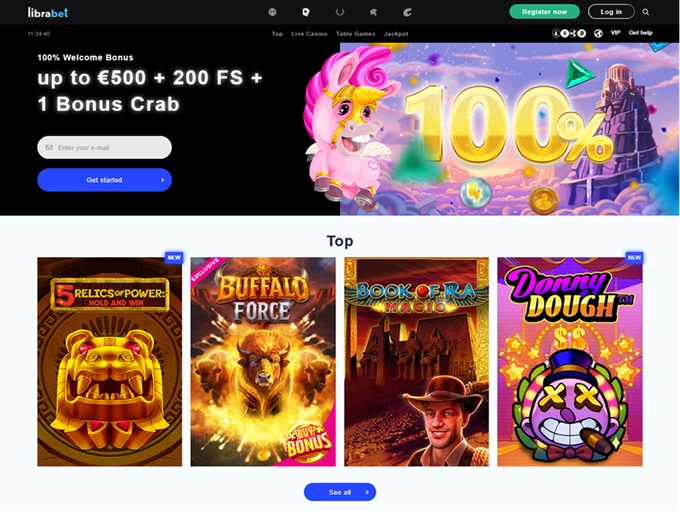
Task: Select the casino cards icon
Action: [306, 12]
